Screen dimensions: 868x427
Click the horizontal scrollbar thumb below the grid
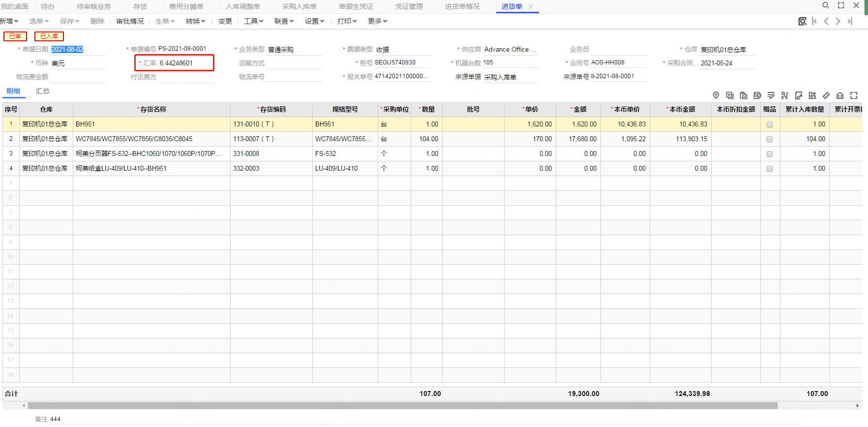coord(402,406)
